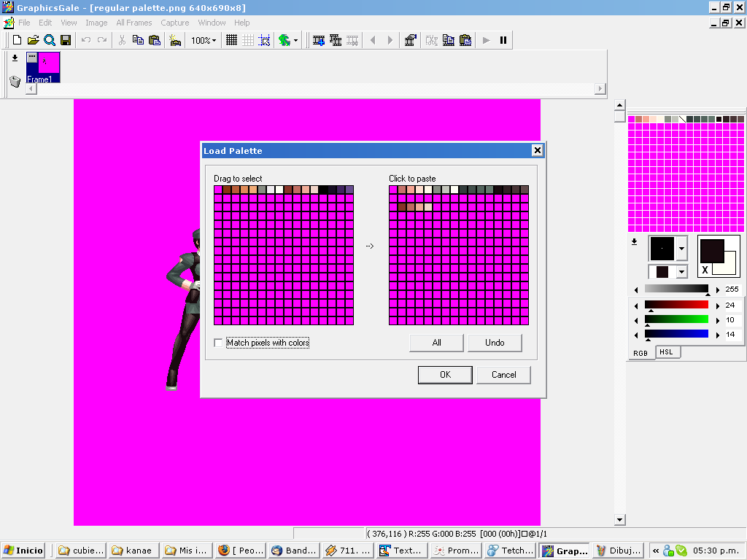Click the red RGB slider bar
The height and width of the screenshot is (560, 747).
click(x=676, y=305)
